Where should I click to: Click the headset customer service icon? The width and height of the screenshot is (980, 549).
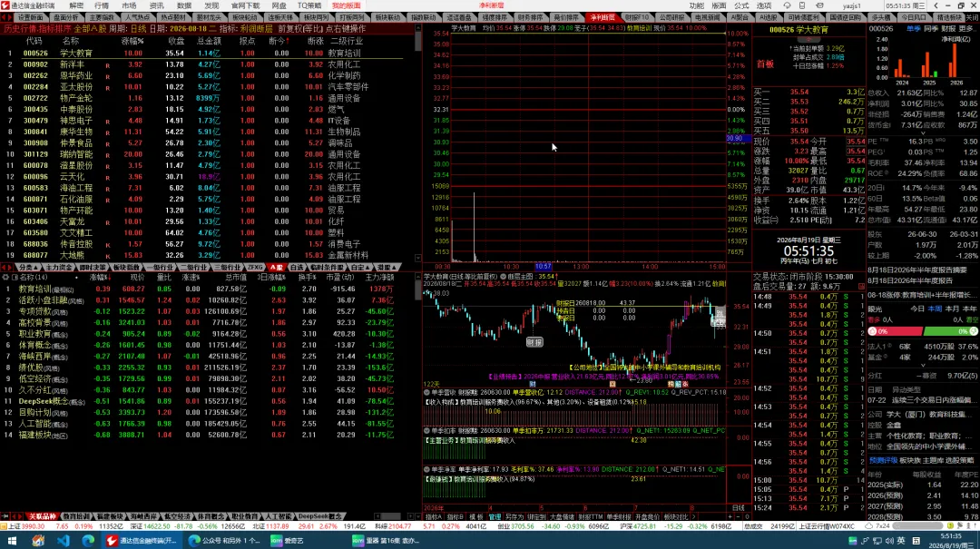[787, 5]
